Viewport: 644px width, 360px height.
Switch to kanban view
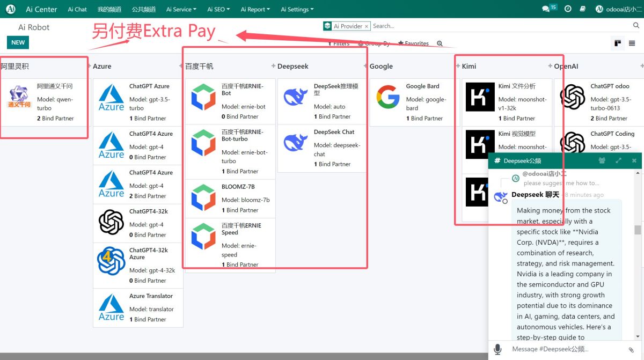[x=618, y=43]
